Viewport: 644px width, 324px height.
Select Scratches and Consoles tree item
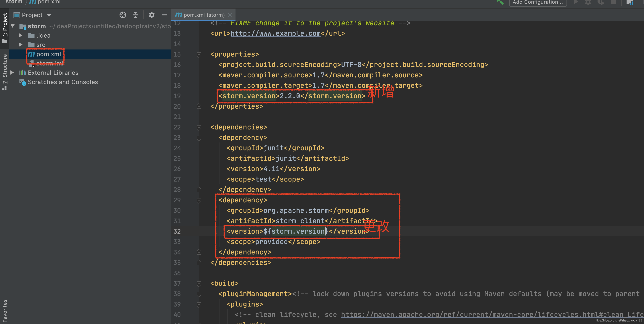tap(63, 82)
